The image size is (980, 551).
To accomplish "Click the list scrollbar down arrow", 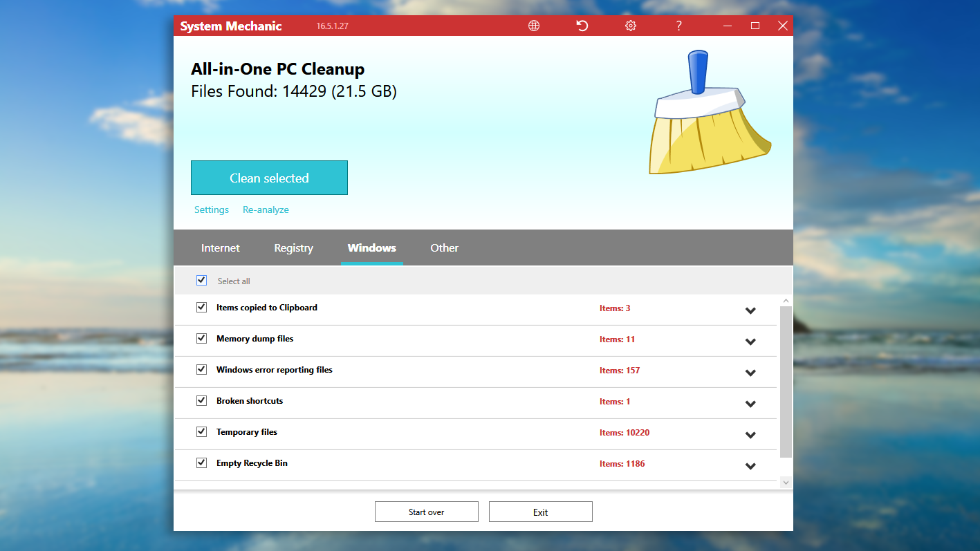I will click(786, 481).
